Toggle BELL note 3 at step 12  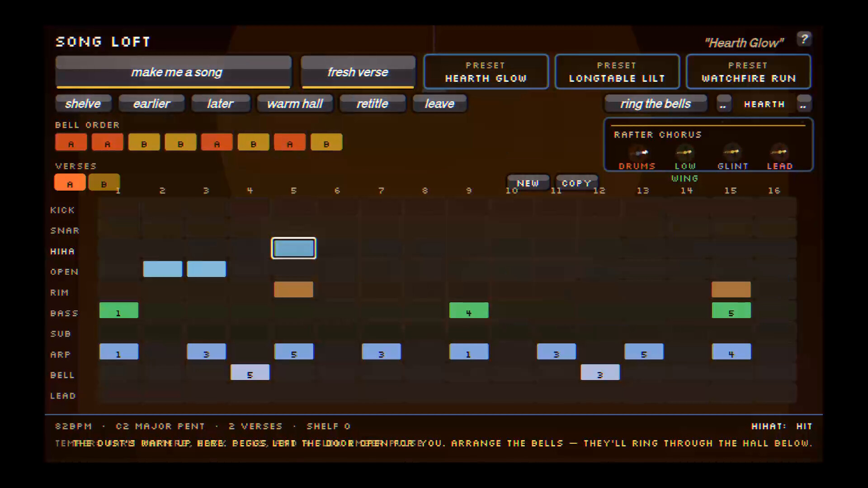600,372
